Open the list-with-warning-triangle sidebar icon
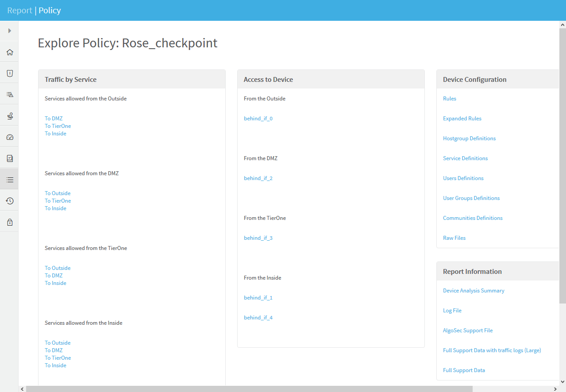This screenshot has height=392, width=566. [x=9, y=95]
